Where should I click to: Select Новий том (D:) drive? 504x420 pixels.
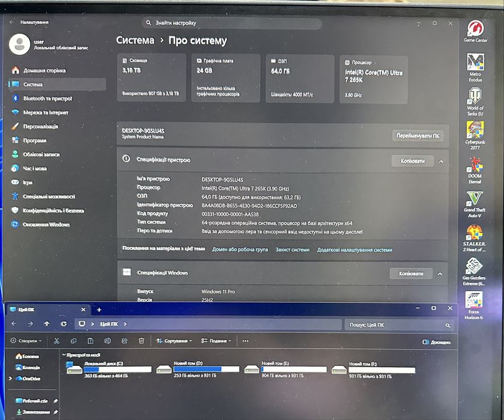(198, 369)
